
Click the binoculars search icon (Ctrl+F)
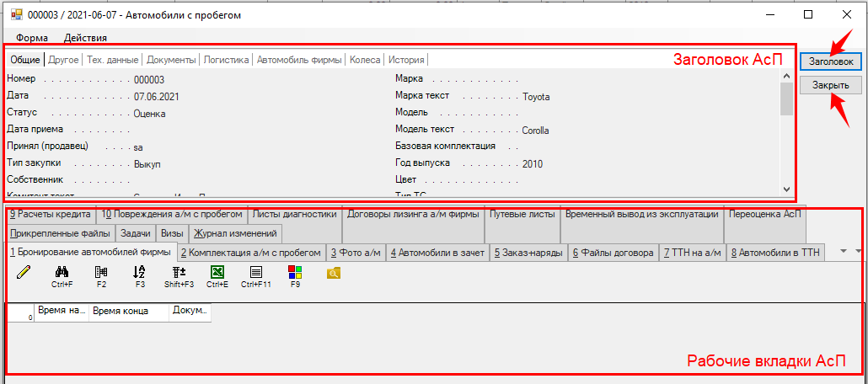pyautogui.click(x=62, y=272)
